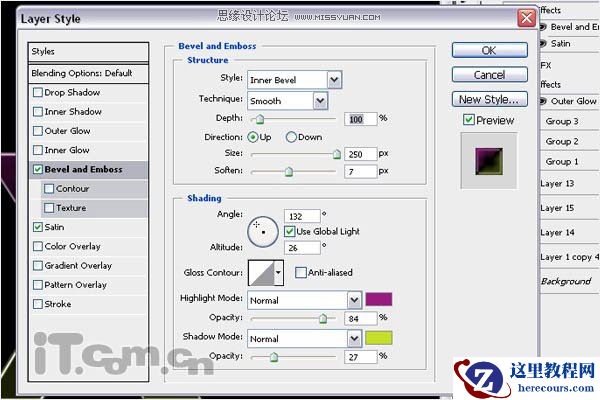Click the New Style... button

[489, 100]
